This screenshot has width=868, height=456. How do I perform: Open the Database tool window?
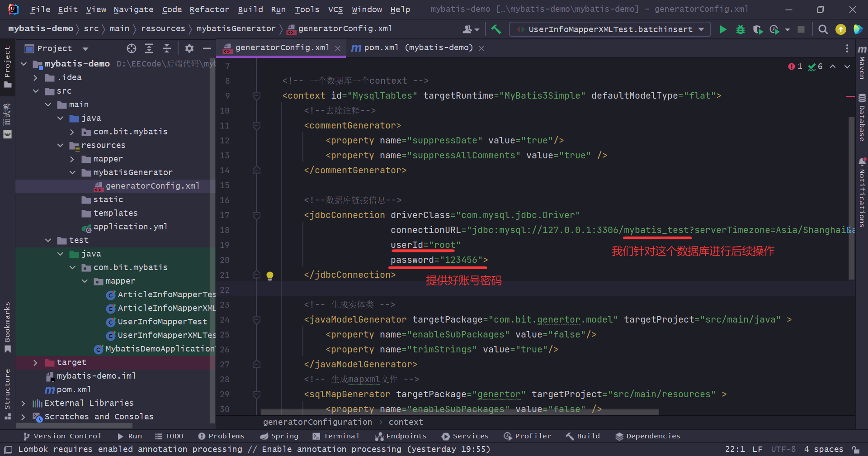pyautogui.click(x=862, y=118)
